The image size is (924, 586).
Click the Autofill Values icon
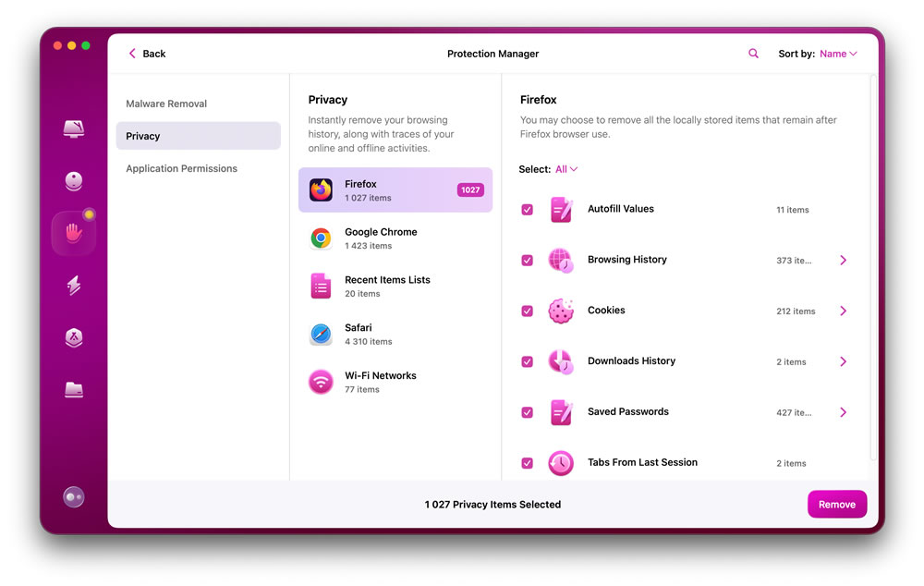(561, 209)
